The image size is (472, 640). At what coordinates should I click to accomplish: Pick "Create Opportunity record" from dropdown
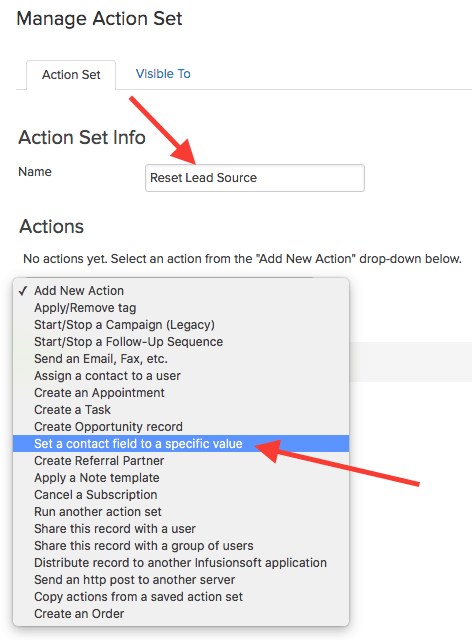pos(181,427)
